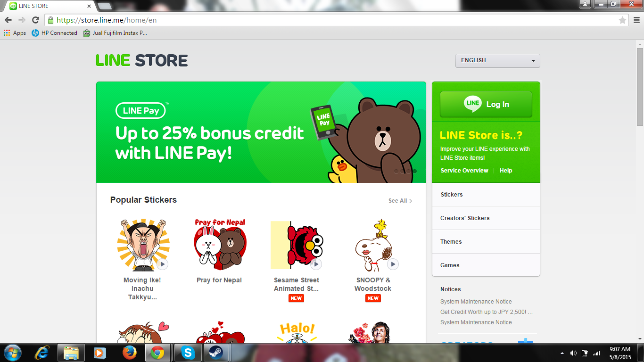Screen dimensions: 644x362
Task: Bookmark this page with the star icon
Action: [622, 20]
